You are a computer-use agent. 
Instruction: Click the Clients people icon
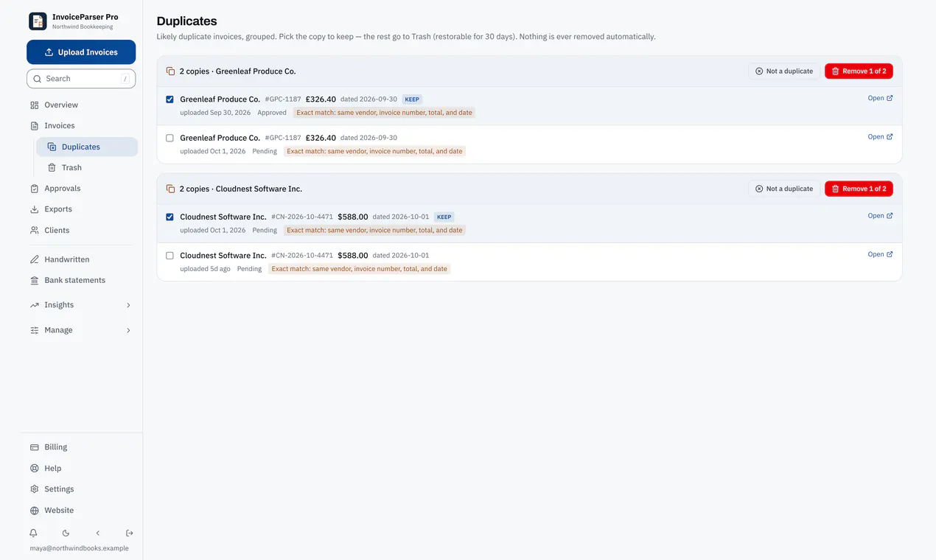[x=34, y=231]
